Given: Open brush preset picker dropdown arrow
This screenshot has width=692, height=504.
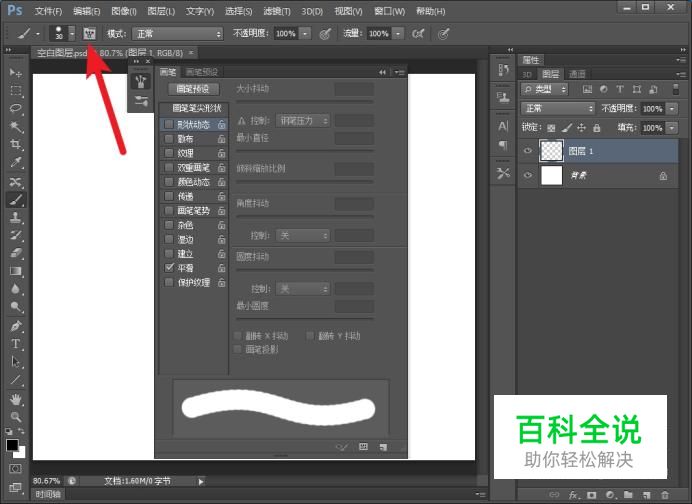Looking at the screenshot, I should [x=72, y=34].
